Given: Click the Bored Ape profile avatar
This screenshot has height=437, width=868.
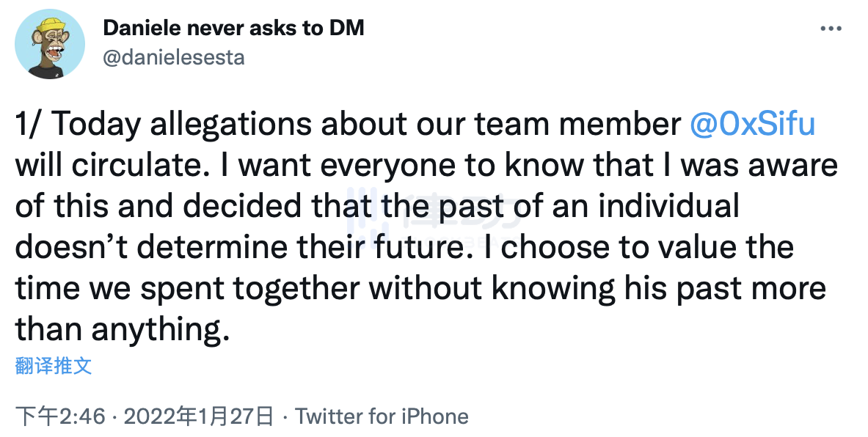Looking at the screenshot, I should point(48,44).
